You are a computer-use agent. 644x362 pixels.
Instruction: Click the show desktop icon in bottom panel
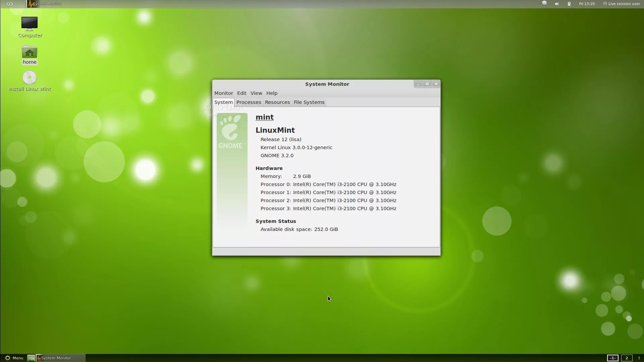[x=31, y=358]
